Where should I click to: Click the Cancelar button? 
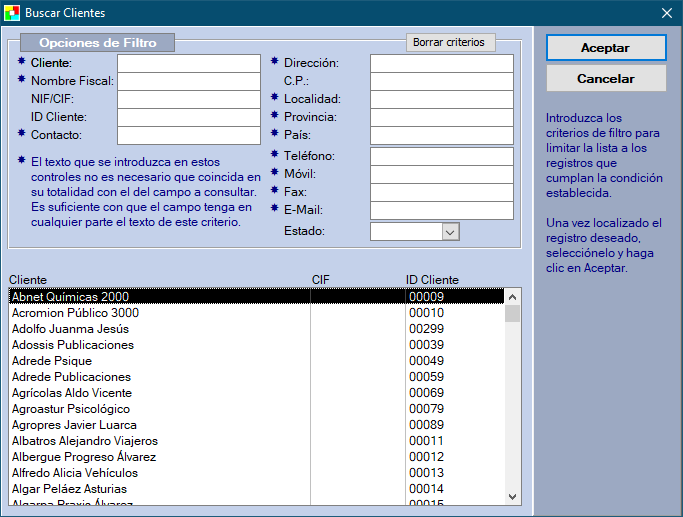[605, 78]
